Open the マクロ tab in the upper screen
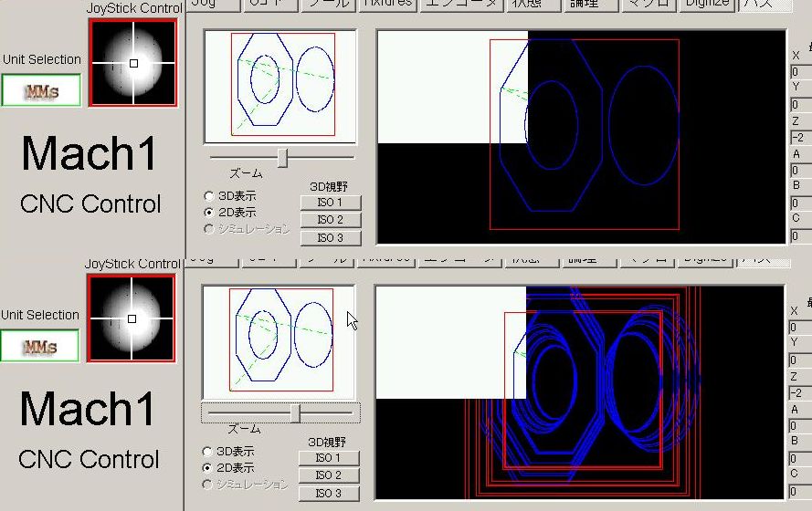Viewport: 812px width, 511px height. click(649, 5)
